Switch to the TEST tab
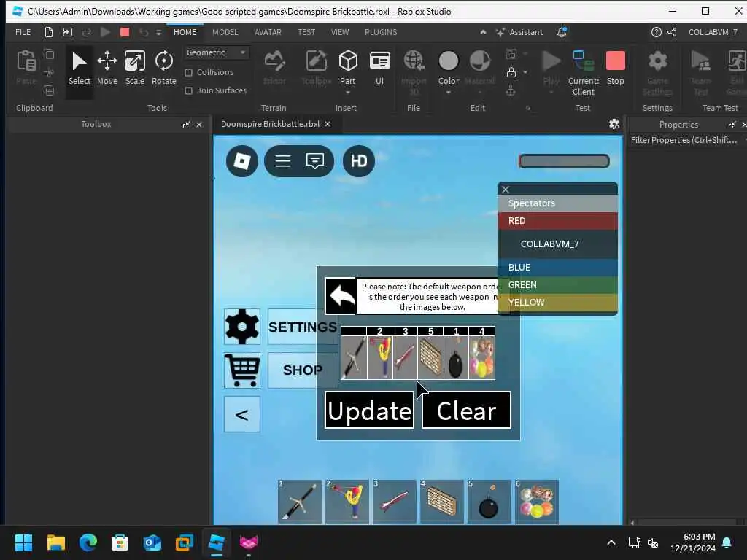Screen dimensions: 747x560 [306, 32]
